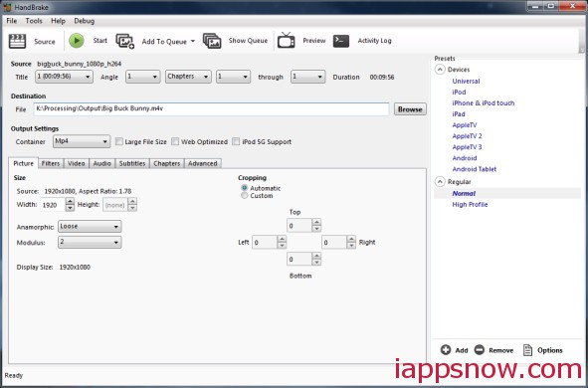
Task: Open the Help menu
Action: [58, 21]
